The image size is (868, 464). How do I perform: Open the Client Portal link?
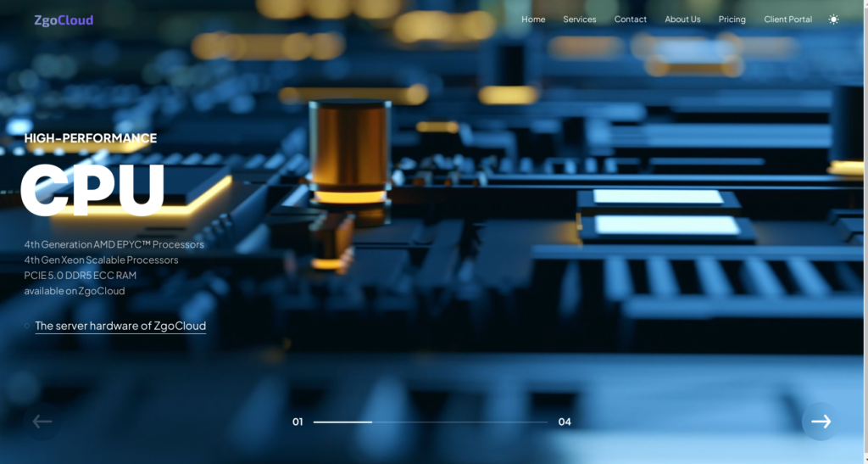787,20
